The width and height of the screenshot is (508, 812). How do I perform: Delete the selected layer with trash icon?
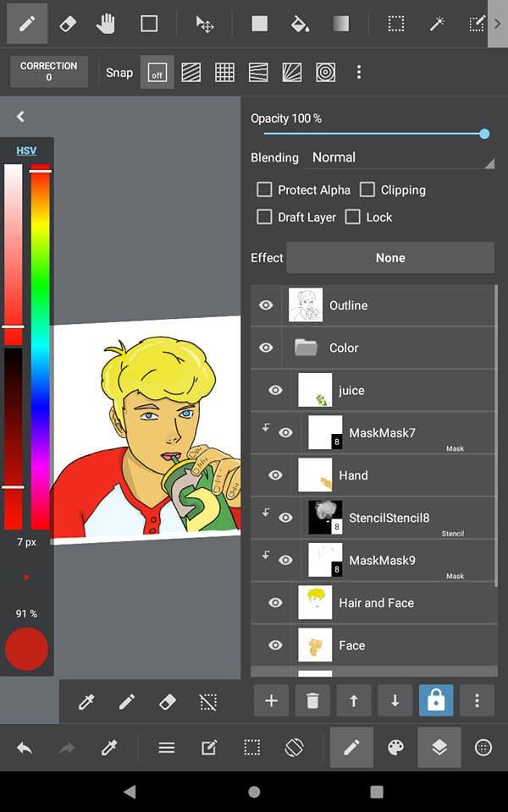312,700
